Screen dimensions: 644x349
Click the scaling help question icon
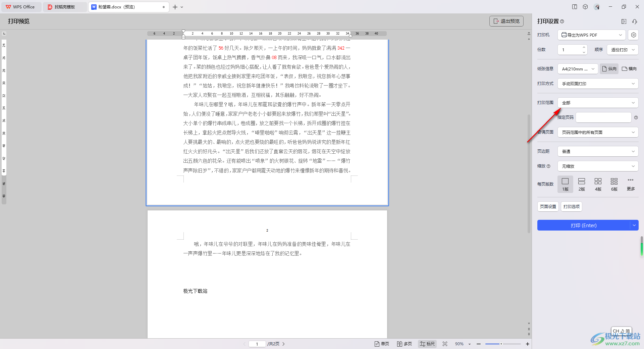[548, 166]
